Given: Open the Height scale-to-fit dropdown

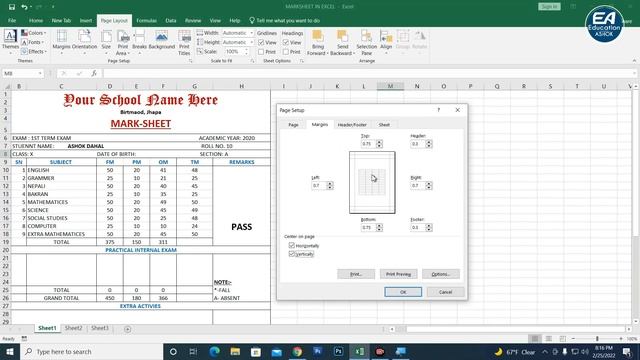Looking at the screenshot, I should coord(251,42).
